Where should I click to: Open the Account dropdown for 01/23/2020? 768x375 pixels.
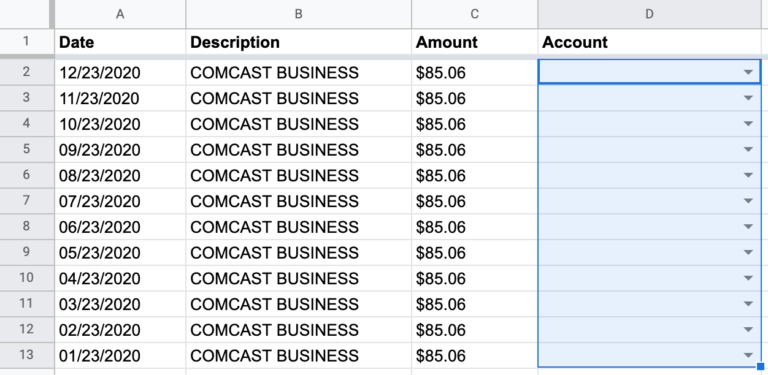pos(747,355)
